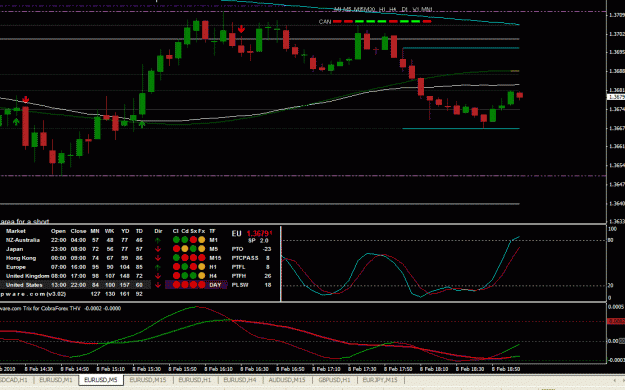Click the 'Open' column header
This screenshot has height=390, width=625.
click(x=58, y=231)
